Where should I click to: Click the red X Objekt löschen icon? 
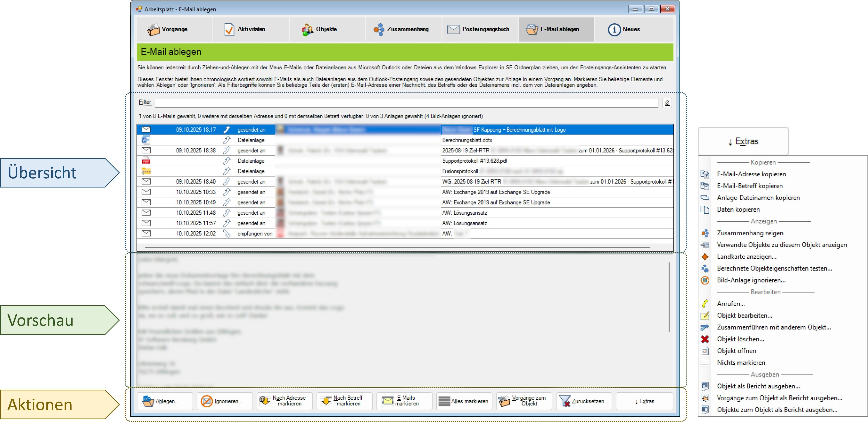point(705,339)
